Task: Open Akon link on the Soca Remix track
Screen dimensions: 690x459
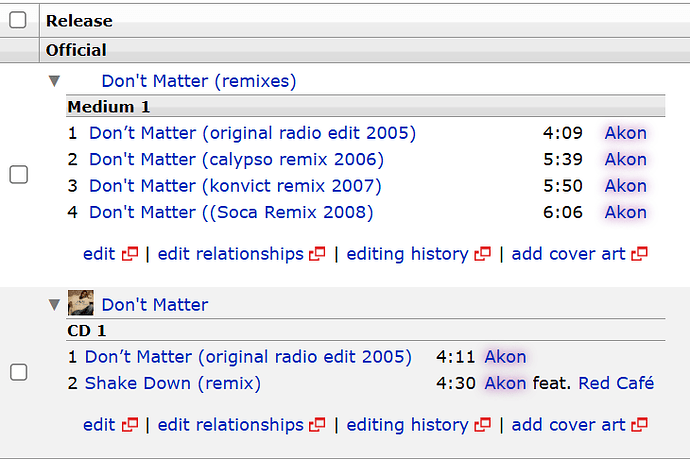Action: pyautogui.click(x=625, y=212)
